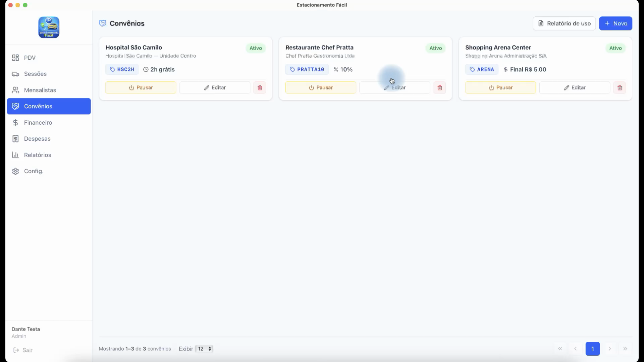Open the Exibir items-per-page dropdown
The height and width of the screenshot is (362, 644).
point(204,349)
